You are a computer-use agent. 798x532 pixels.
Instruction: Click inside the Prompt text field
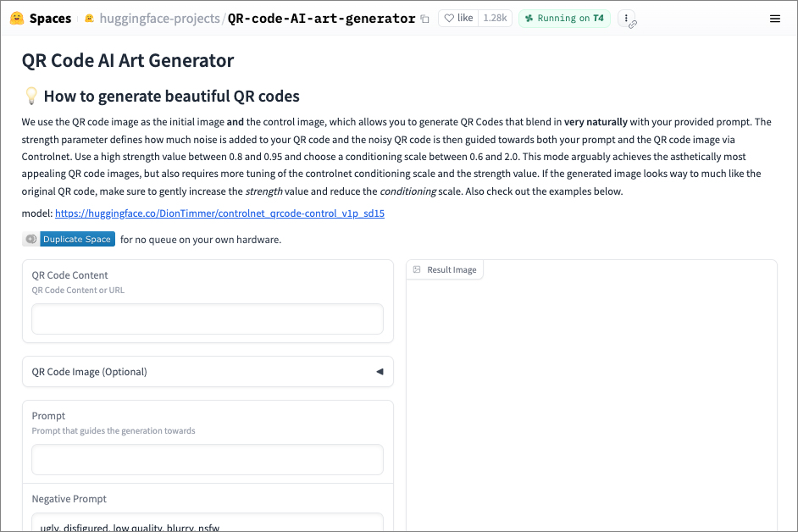[x=207, y=460]
